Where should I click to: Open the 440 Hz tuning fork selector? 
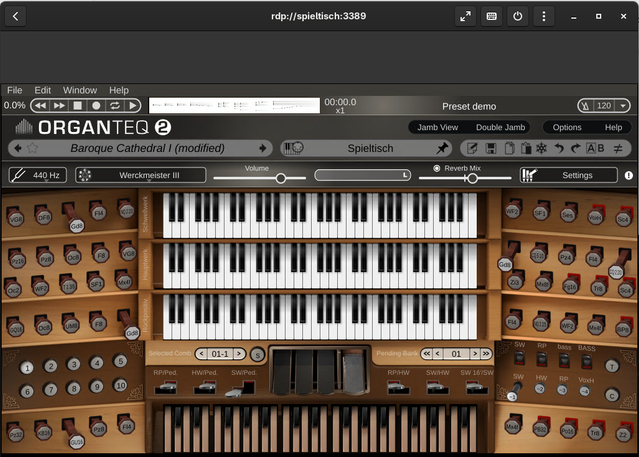[x=37, y=175]
